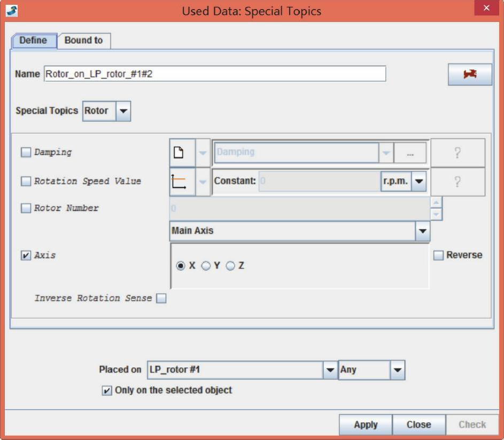Screen dimensions: 504x440
Task: Click the Rotation Speed graph icon
Action: 179,182
